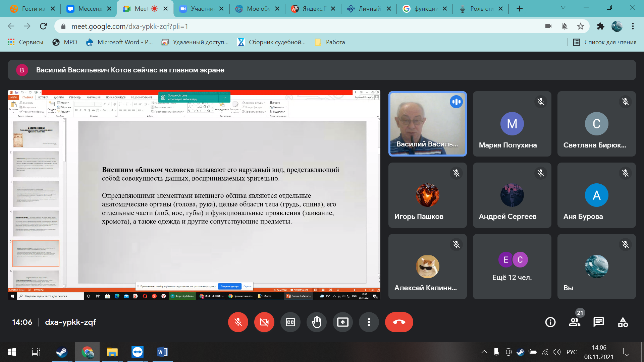
Task: Toggle closed captions button
Action: 290,322
